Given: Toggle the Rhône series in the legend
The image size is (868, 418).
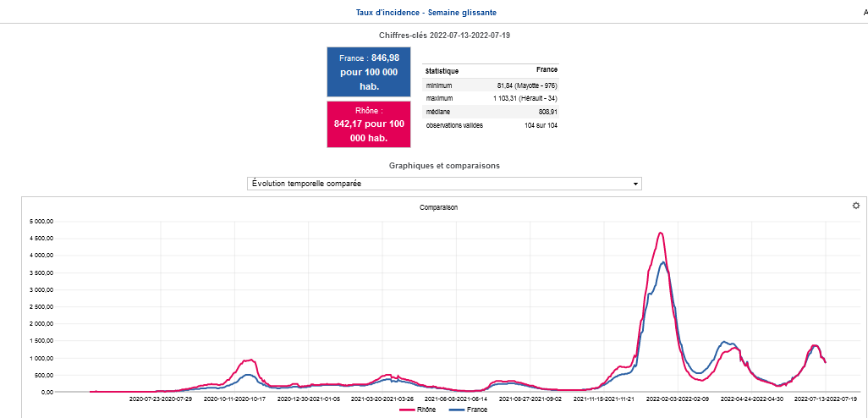Looking at the screenshot, I should tap(417, 410).
